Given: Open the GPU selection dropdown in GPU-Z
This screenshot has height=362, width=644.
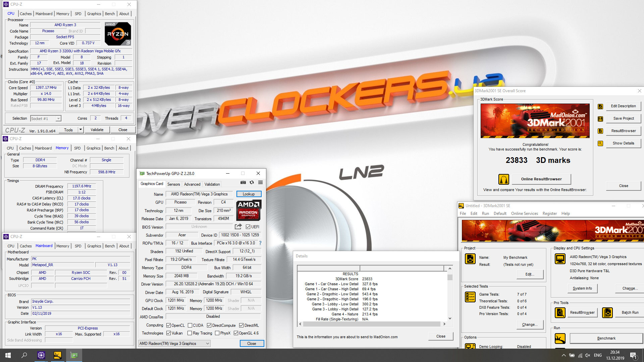Looking at the screenshot, I should click(x=174, y=344).
